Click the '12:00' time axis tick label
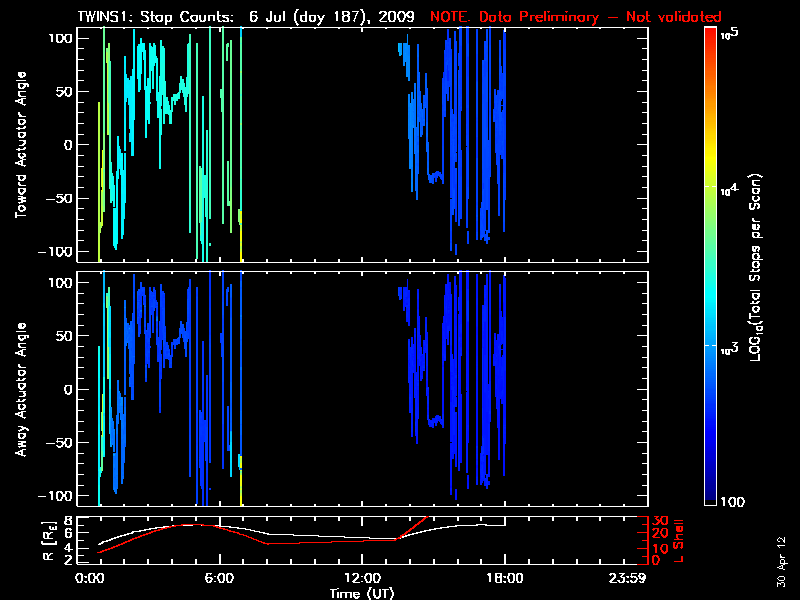 (x=361, y=579)
